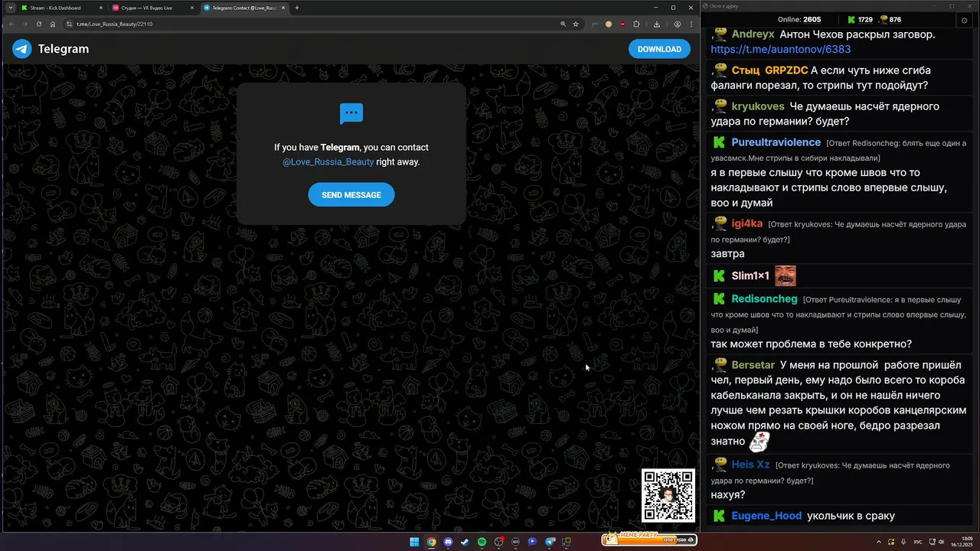980x551 pixels.
Task: Click the SEND MESSAGE button
Action: coord(351,194)
